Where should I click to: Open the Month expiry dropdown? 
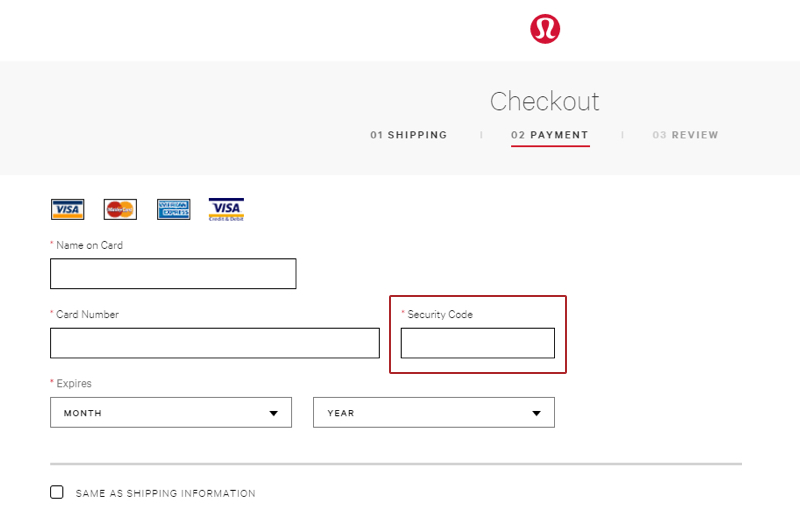171,413
